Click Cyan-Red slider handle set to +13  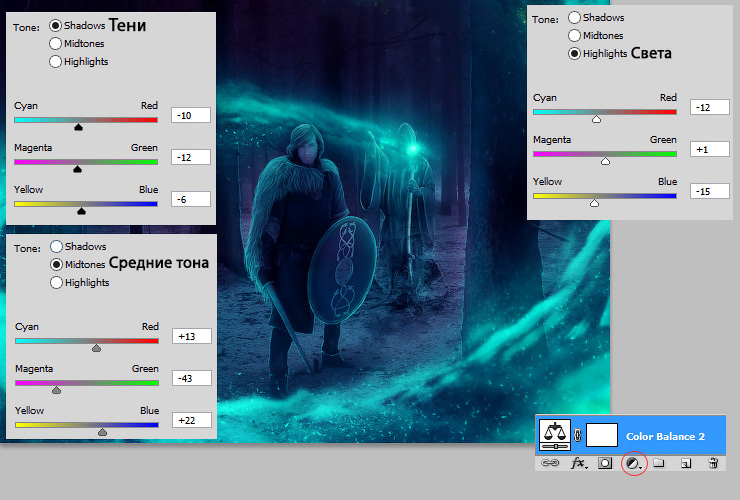96,348
